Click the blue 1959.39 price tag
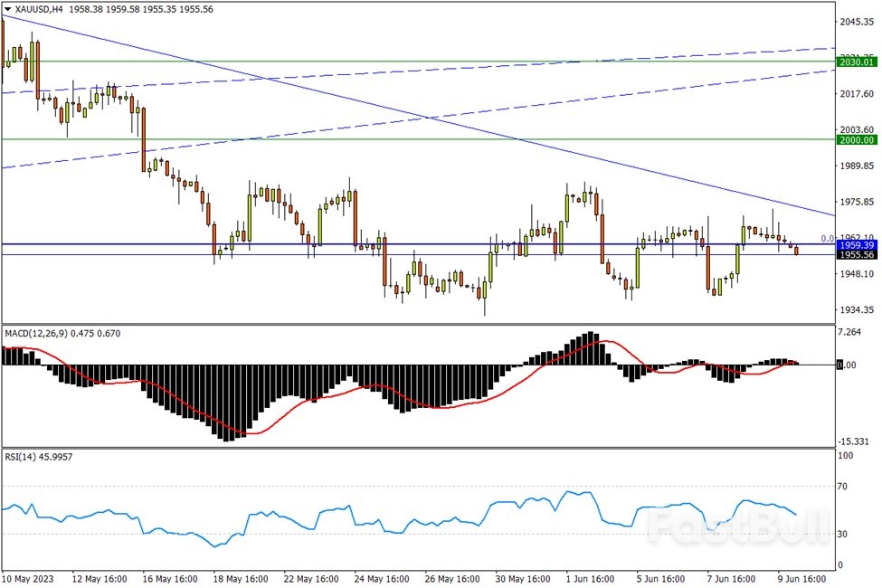The width and height of the screenshot is (882, 588). (856, 245)
